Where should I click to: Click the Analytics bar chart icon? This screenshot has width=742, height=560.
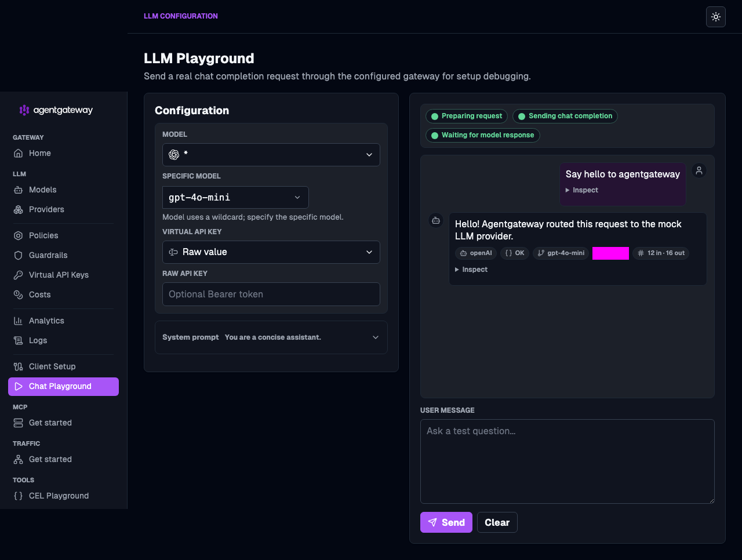click(18, 321)
